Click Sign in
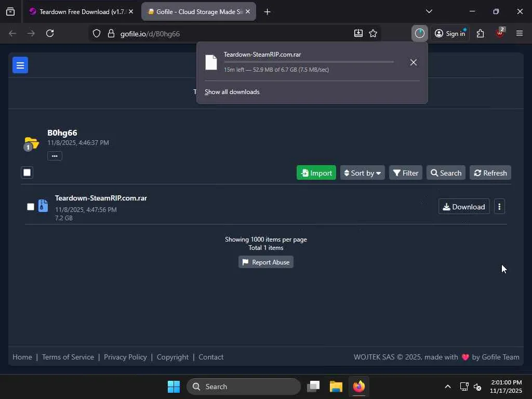Screen dimensions: 532x399 pos(450,33)
